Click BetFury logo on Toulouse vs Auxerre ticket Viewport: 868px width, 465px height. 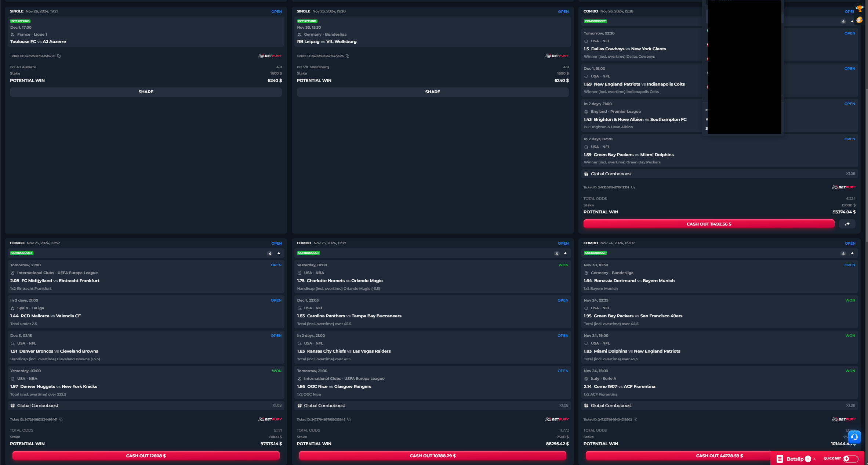click(x=270, y=56)
